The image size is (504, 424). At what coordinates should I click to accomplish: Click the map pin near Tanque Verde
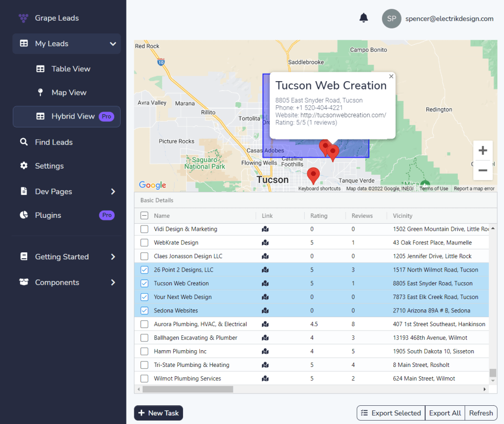313,176
